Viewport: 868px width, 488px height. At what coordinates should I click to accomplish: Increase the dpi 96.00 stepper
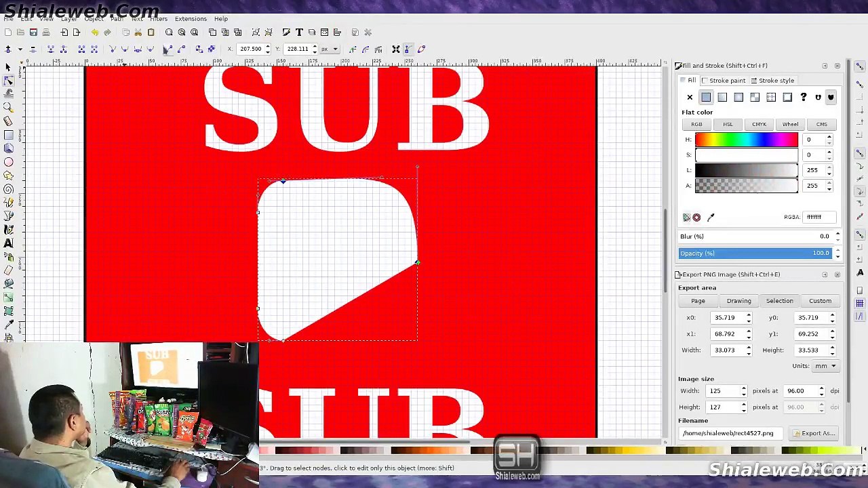(821, 388)
